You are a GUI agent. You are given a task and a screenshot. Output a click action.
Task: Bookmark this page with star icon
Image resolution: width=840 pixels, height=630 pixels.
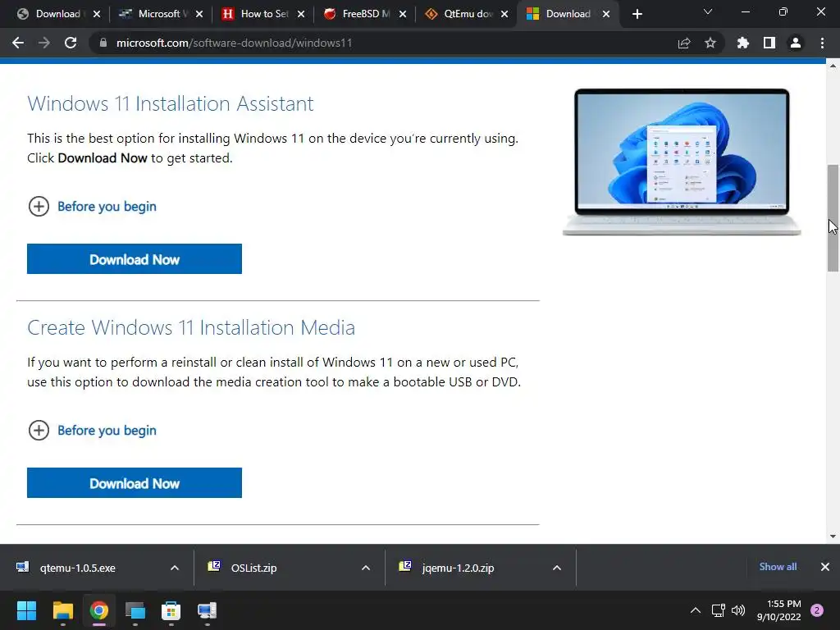click(710, 43)
